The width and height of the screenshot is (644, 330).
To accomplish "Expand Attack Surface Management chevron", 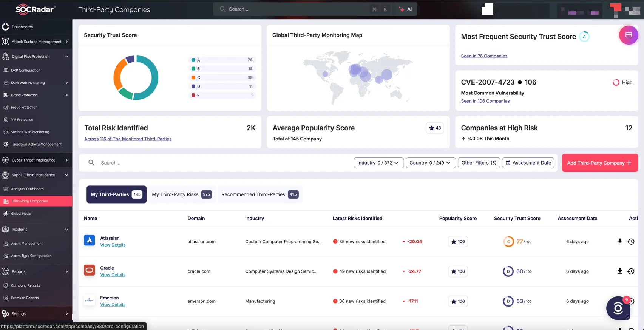I will [x=66, y=42].
